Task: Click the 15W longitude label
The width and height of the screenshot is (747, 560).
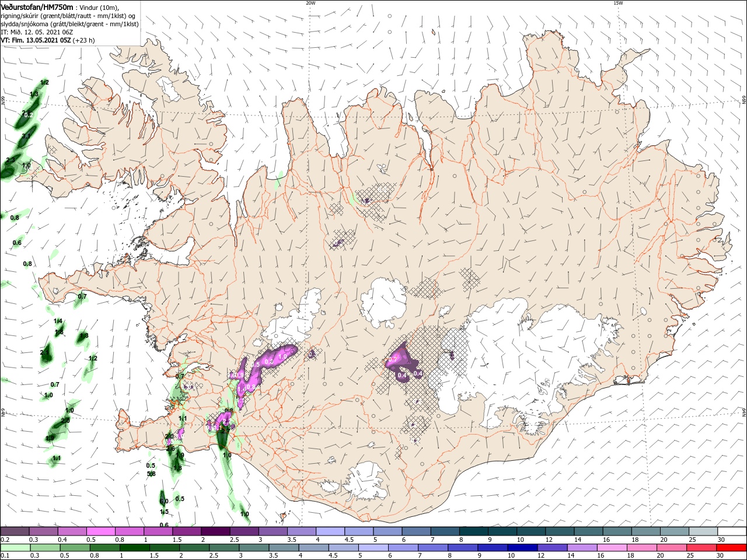Action: pyautogui.click(x=618, y=3)
